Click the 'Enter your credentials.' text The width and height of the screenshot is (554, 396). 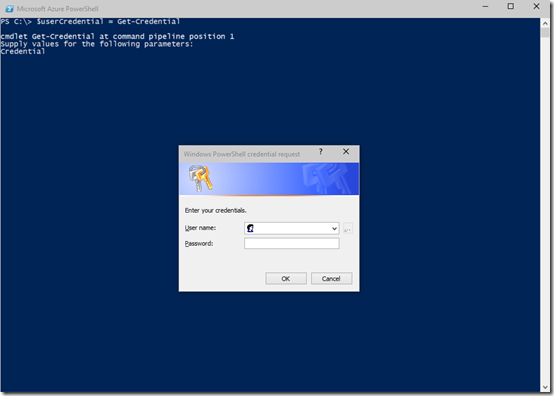click(x=216, y=211)
